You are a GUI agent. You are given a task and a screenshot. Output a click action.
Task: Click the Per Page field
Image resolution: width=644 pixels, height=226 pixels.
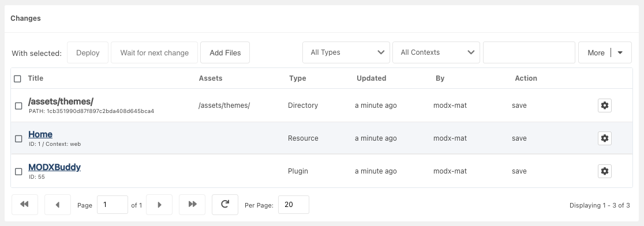(x=294, y=205)
